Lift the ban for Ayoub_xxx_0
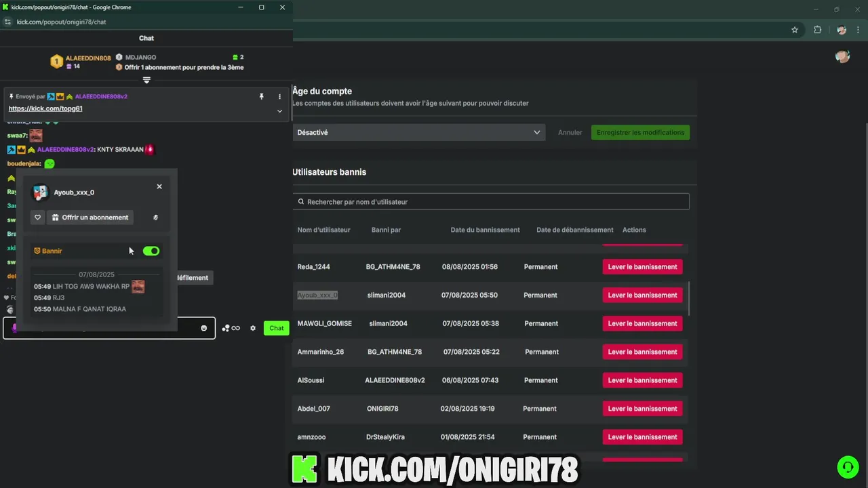Screen dimensions: 868x488 (x=642, y=296)
